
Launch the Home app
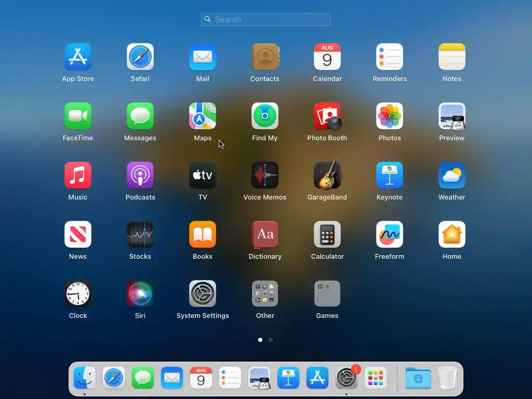[452, 234]
